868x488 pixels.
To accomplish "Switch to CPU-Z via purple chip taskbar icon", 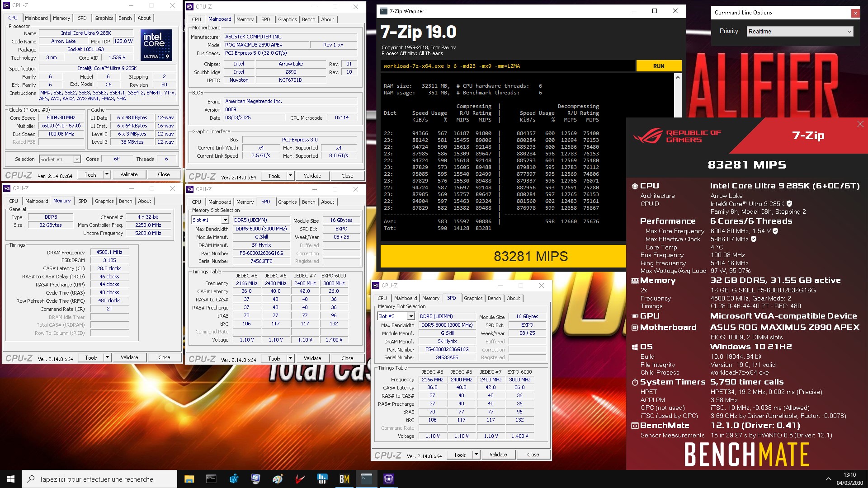I will tap(388, 479).
